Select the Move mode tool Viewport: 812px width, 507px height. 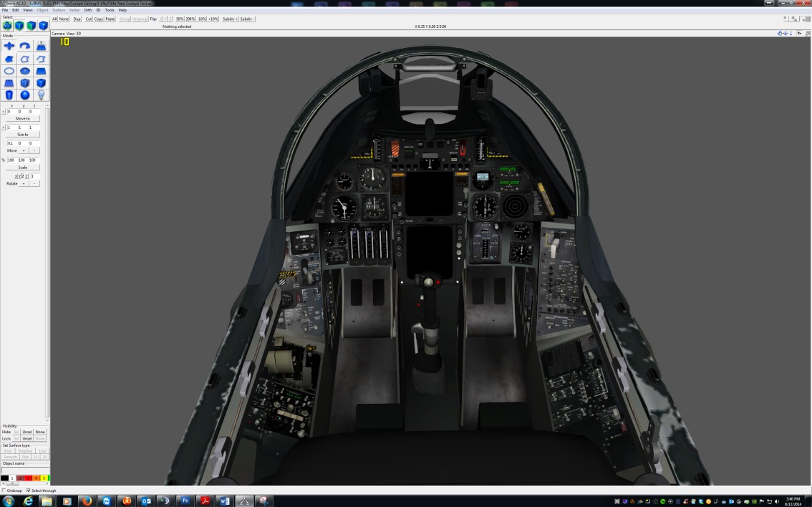(9, 46)
